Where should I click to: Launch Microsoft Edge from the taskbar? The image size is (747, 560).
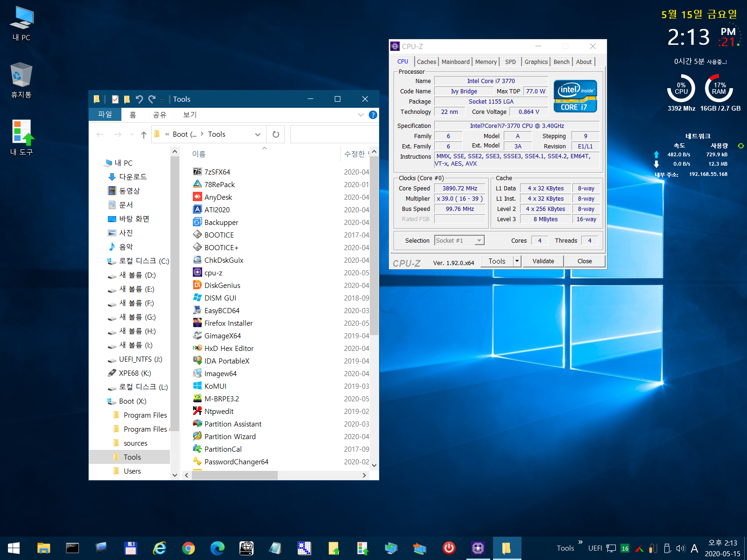coord(217,548)
